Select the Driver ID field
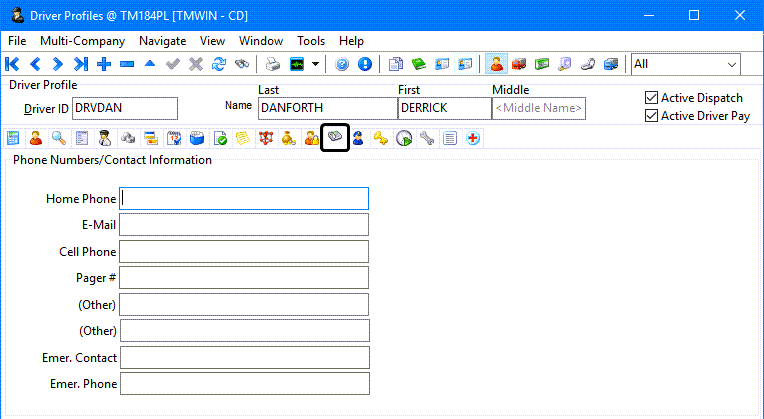764x419 pixels. tap(124, 108)
